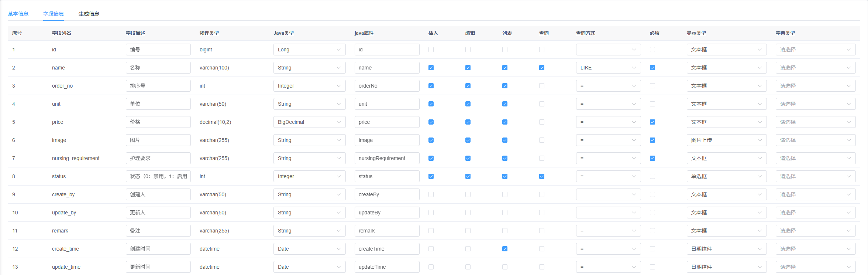
Task: Open the Java类型 dropdown showing Long
Action: pos(309,50)
